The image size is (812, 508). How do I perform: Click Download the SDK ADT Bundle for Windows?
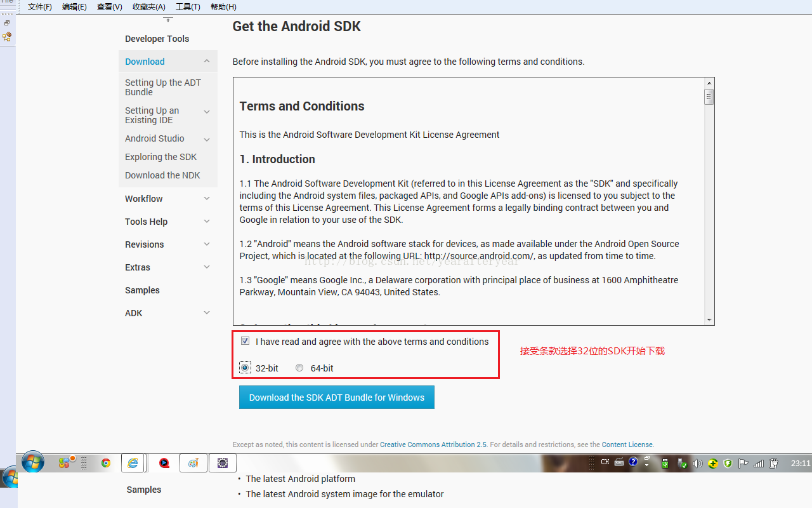(x=337, y=397)
